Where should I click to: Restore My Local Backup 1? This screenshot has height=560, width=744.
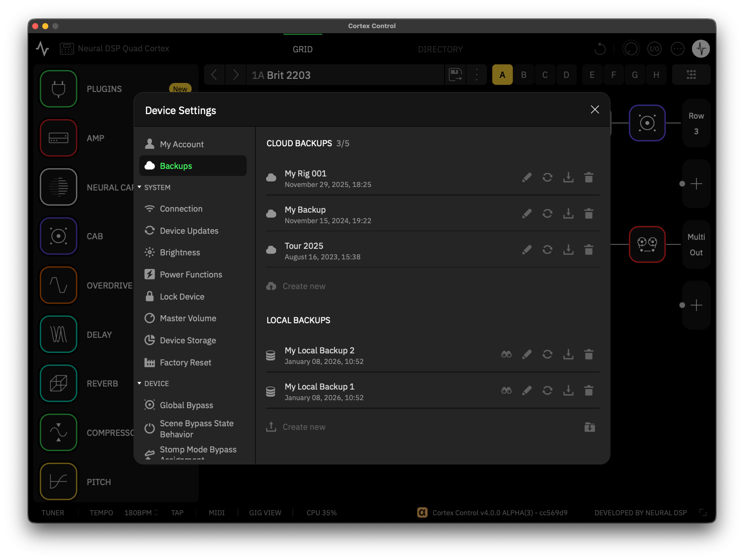coord(547,390)
